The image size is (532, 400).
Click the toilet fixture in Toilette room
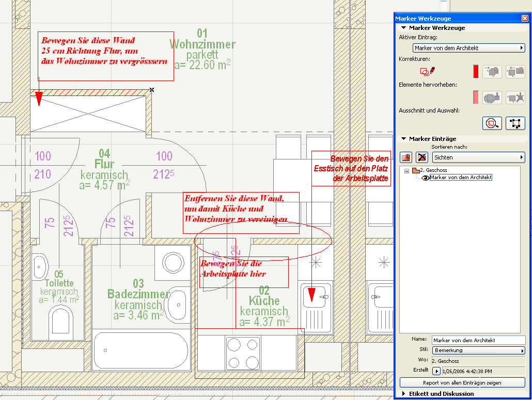click(61, 323)
